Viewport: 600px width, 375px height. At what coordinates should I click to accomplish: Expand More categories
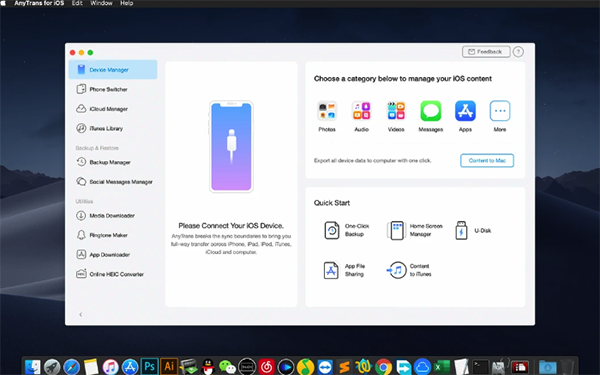tap(500, 116)
